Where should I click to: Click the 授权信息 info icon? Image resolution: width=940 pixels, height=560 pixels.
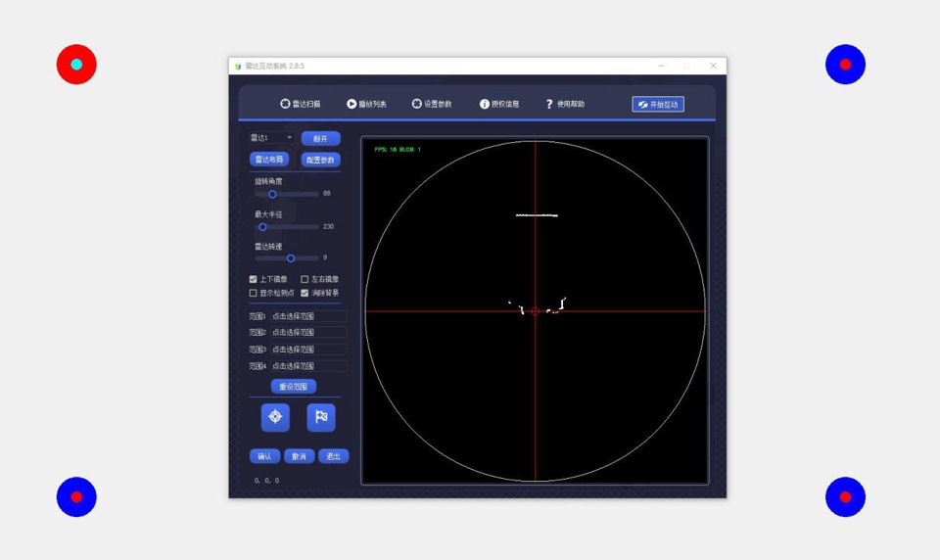485,104
